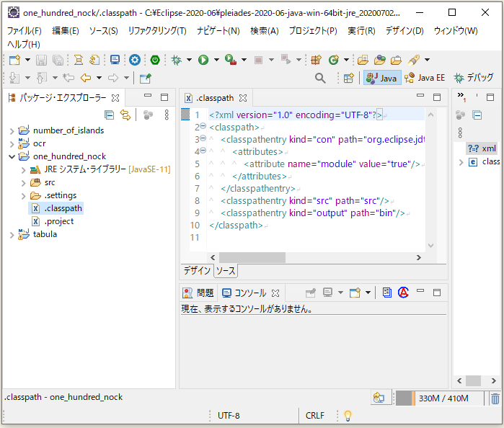Switch to the Java perspective
This screenshot has height=428, width=504.
pos(382,78)
